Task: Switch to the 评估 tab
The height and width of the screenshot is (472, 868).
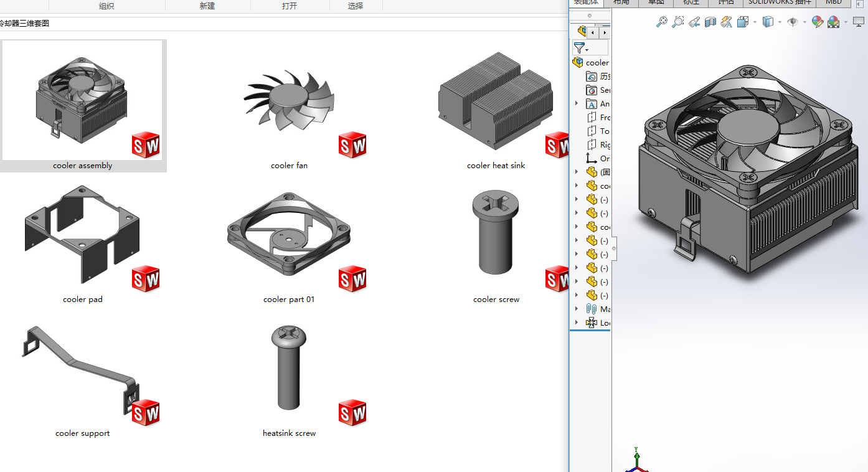Action: click(x=726, y=2)
